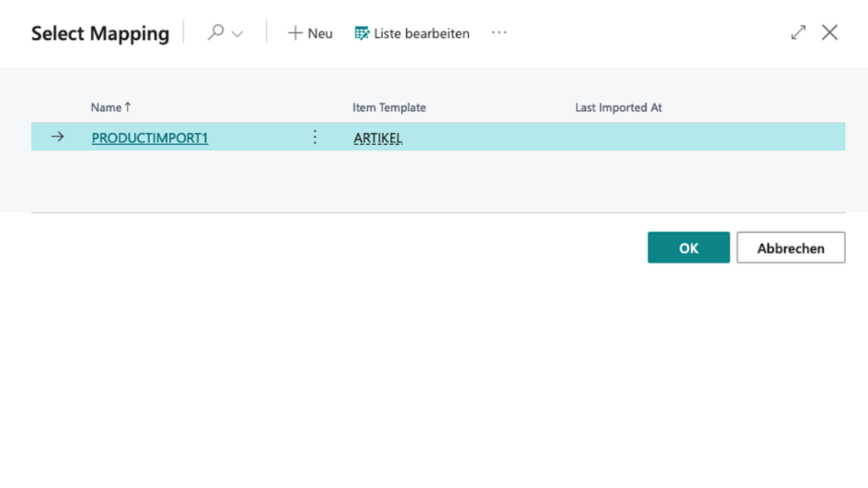This screenshot has height=488, width=868.
Task: Expand the search options chevron
Action: [237, 34]
